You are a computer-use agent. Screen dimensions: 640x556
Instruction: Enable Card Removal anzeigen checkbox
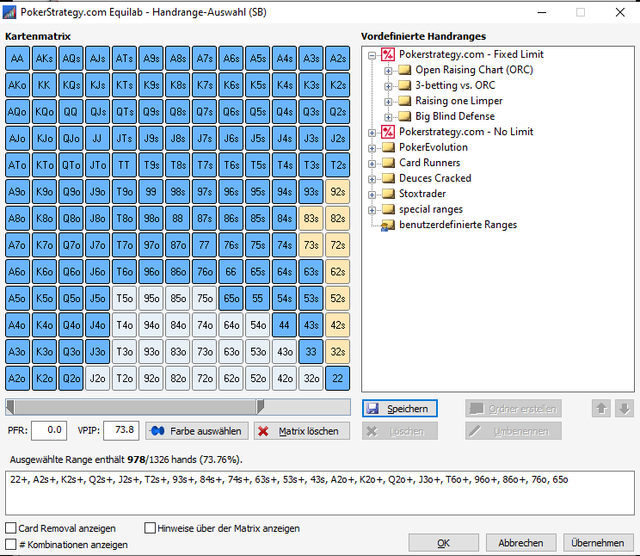pos(11,528)
